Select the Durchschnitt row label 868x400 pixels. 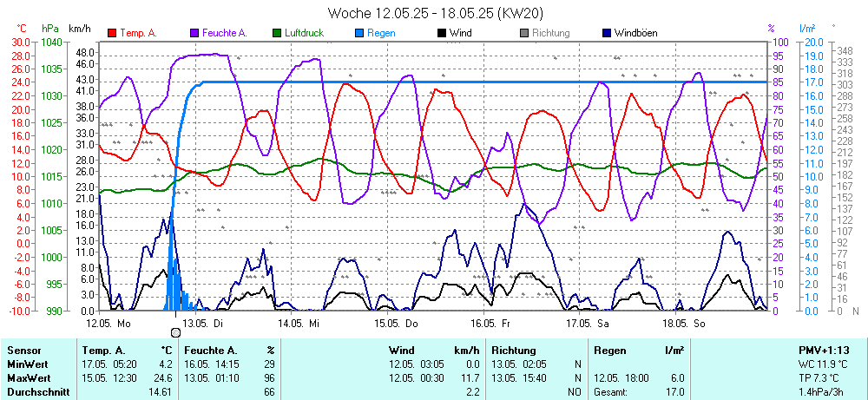click(x=36, y=392)
